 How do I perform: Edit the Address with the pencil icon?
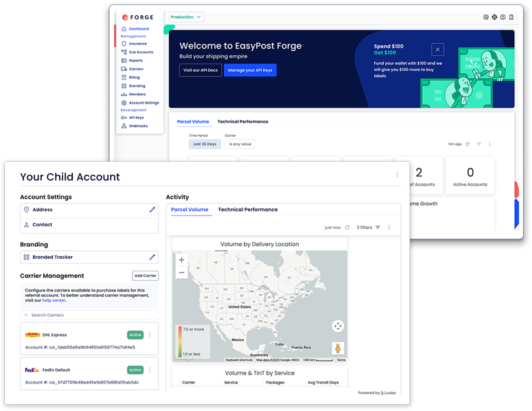pos(152,210)
